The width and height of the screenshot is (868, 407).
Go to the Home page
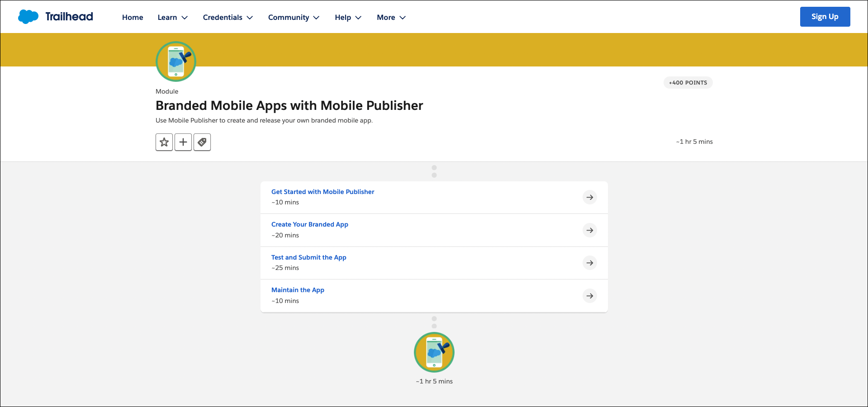click(133, 17)
